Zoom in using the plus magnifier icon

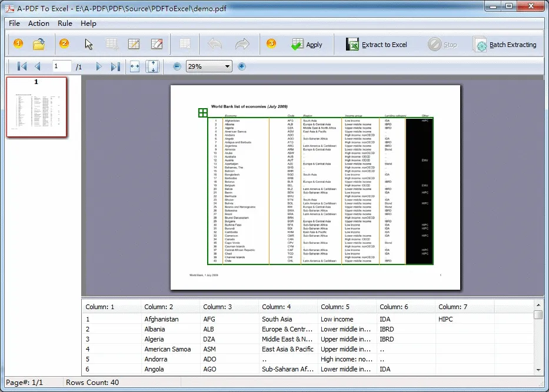coord(242,66)
